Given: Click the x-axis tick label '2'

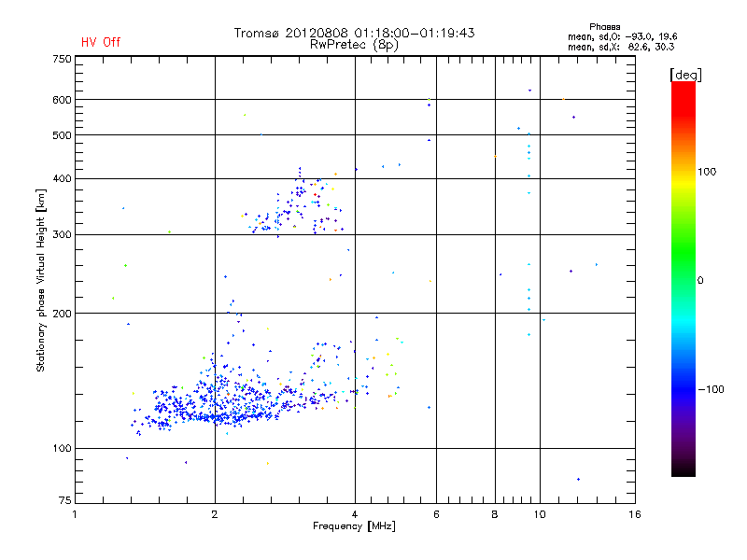Looking at the screenshot, I should [x=215, y=514].
